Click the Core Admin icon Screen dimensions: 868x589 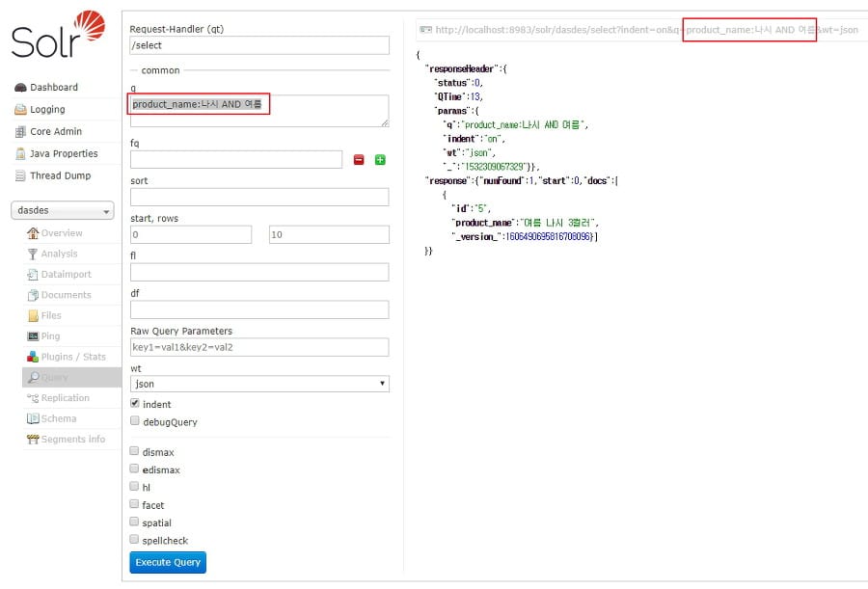coord(20,132)
